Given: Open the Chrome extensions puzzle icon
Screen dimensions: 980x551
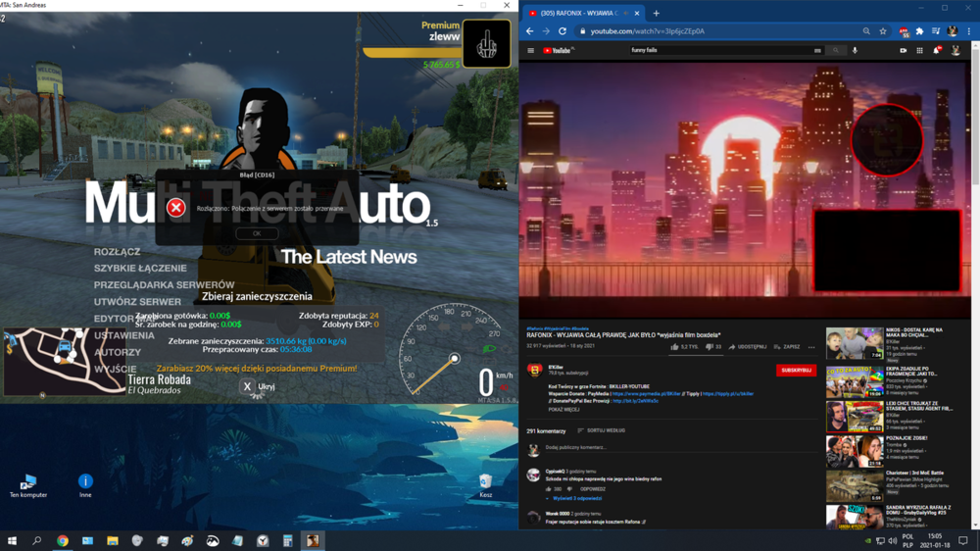Looking at the screenshot, I should coord(919,31).
